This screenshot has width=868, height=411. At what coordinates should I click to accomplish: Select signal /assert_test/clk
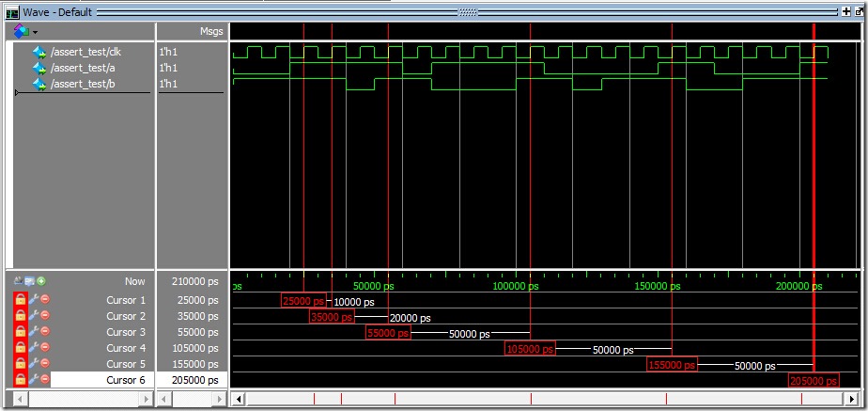click(85, 52)
